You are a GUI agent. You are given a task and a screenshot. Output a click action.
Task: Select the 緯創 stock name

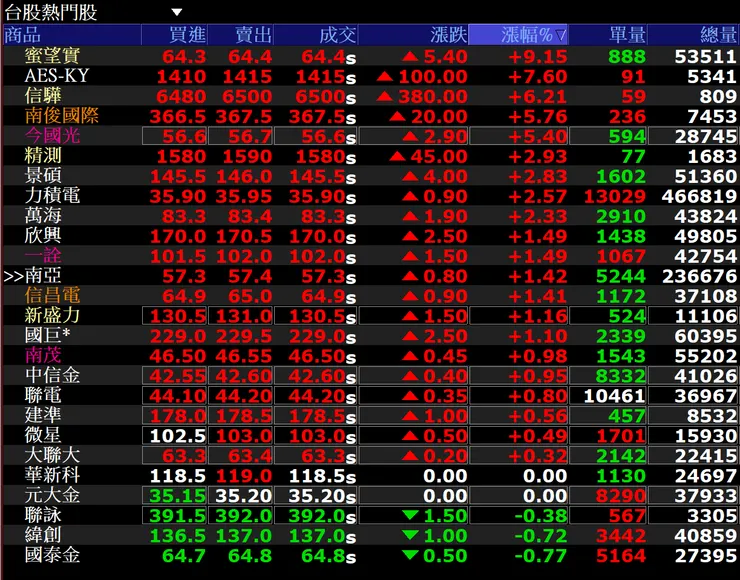point(43,535)
